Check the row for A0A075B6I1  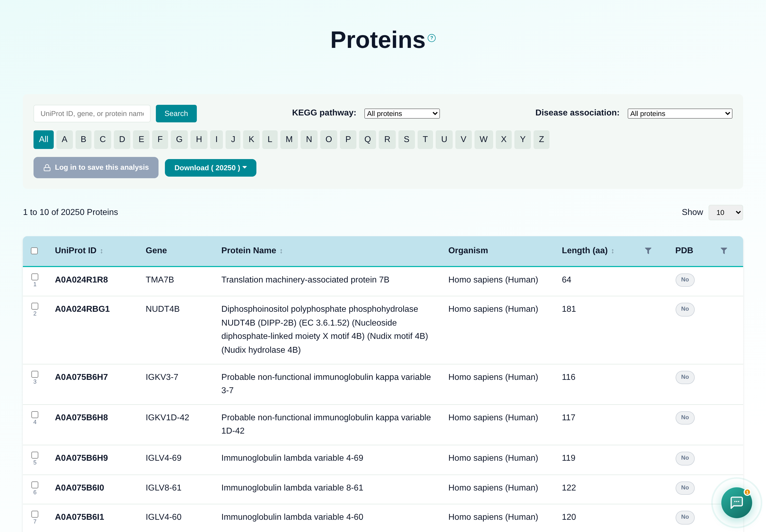point(35,514)
